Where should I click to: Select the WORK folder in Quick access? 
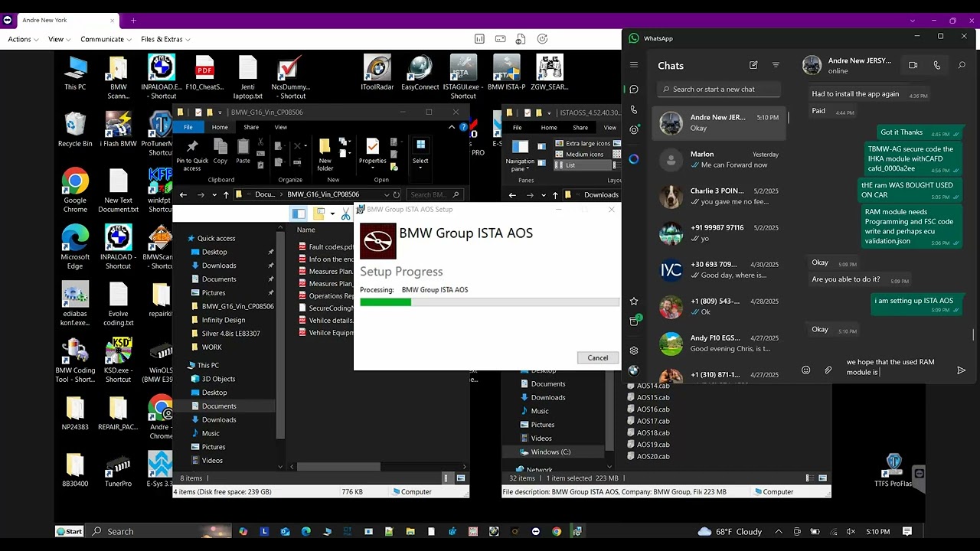click(x=211, y=347)
